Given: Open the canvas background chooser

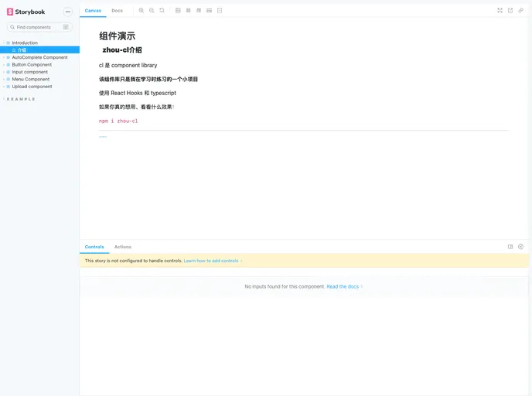Looking at the screenshot, I should pyautogui.click(x=178, y=11).
